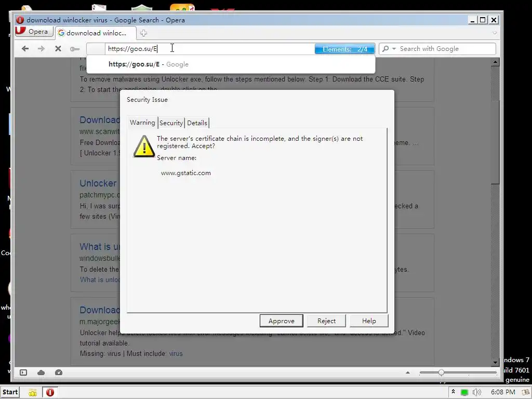Switch to the Warning tab

tap(142, 123)
